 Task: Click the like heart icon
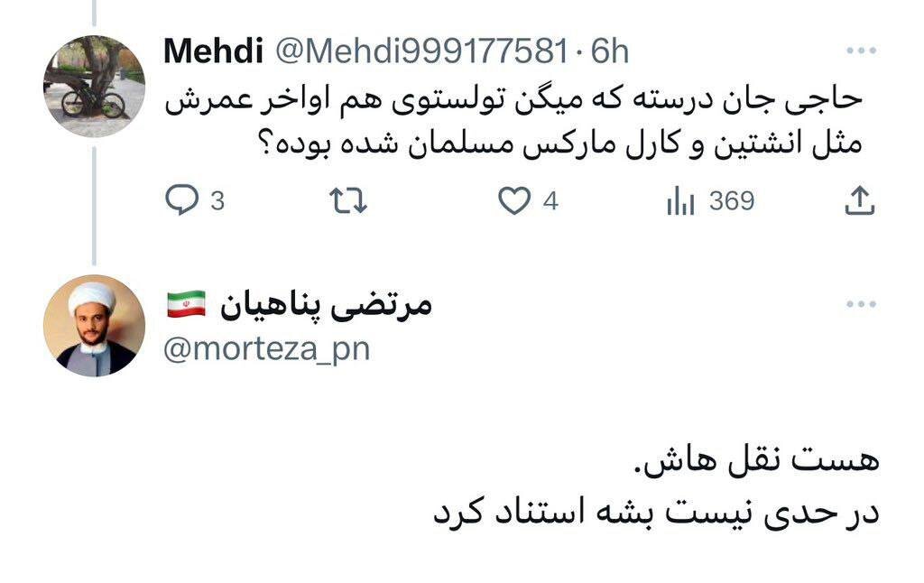[514, 201]
